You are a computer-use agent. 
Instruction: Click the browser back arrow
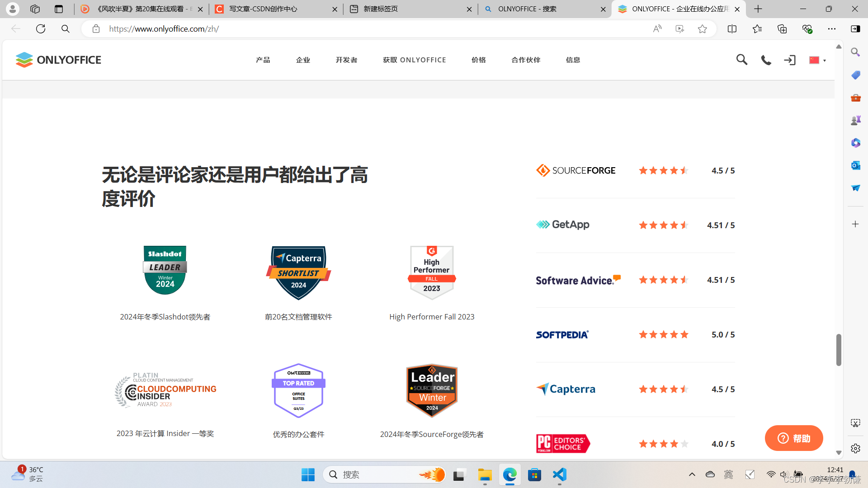[x=16, y=29]
